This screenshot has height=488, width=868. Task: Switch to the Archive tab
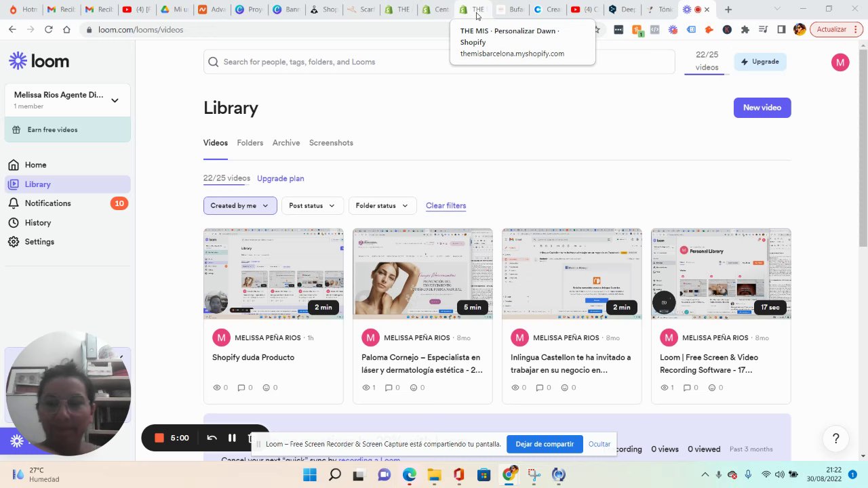(286, 143)
